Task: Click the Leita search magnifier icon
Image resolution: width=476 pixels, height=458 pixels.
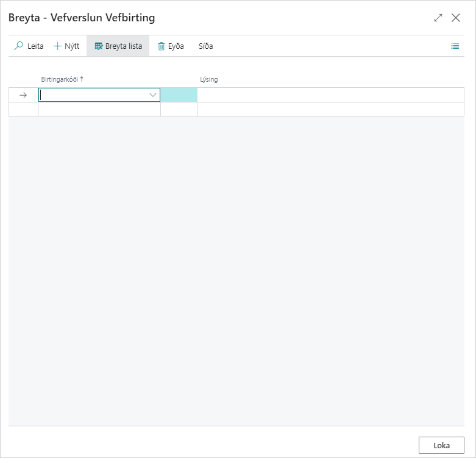Action: click(19, 46)
